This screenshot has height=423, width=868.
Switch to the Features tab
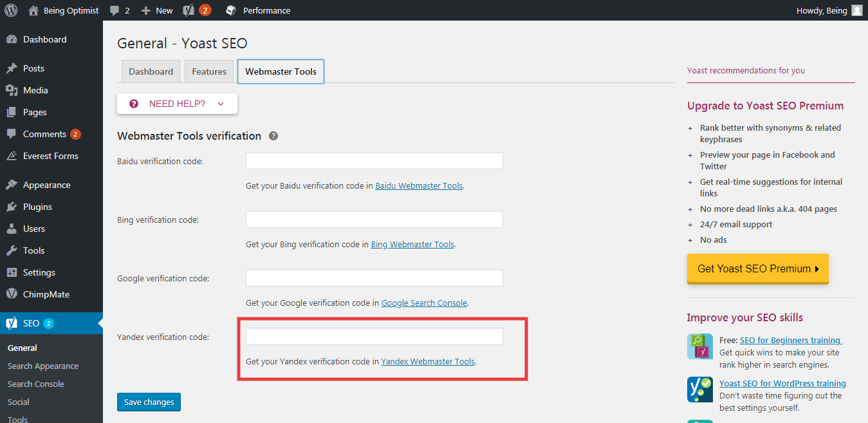point(208,71)
